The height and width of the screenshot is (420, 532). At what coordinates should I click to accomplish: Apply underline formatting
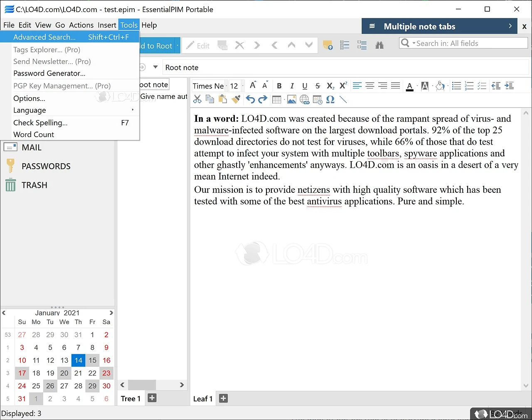pyautogui.click(x=305, y=86)
